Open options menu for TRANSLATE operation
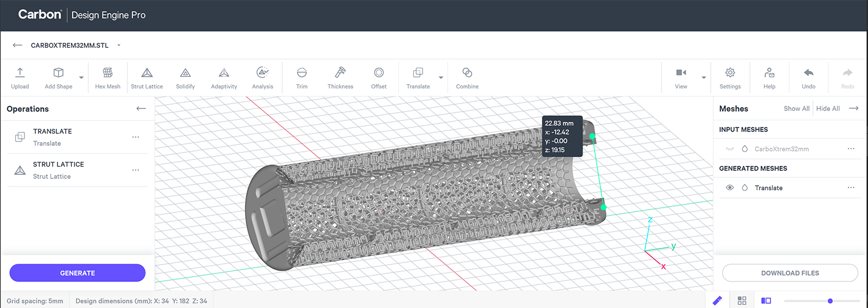This screenshot has width=868, height=308. (x=136, y=137)
